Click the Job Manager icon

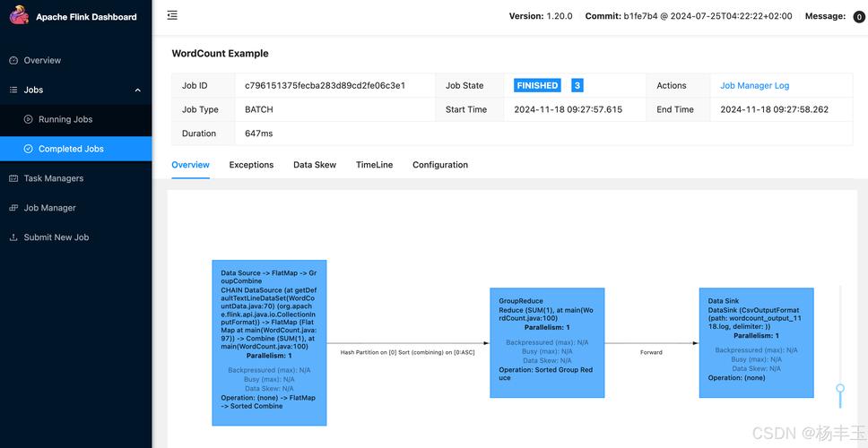[13, 208]
